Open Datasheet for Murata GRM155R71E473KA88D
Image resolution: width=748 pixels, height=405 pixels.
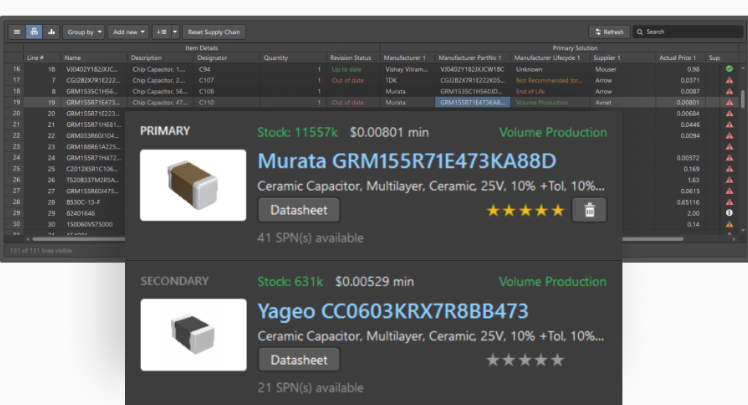click(299, 210)
